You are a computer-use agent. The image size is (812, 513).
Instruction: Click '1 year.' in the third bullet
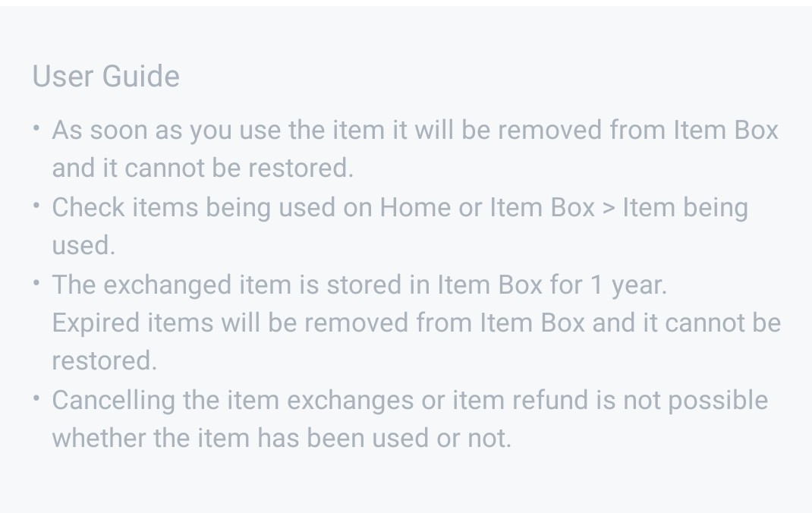[x=628, y=285]
